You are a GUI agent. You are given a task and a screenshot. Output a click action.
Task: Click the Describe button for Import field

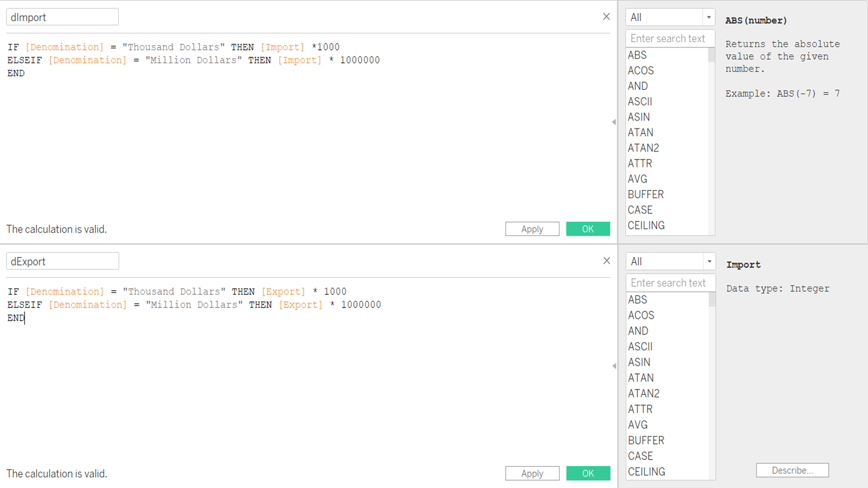(791, 470)
